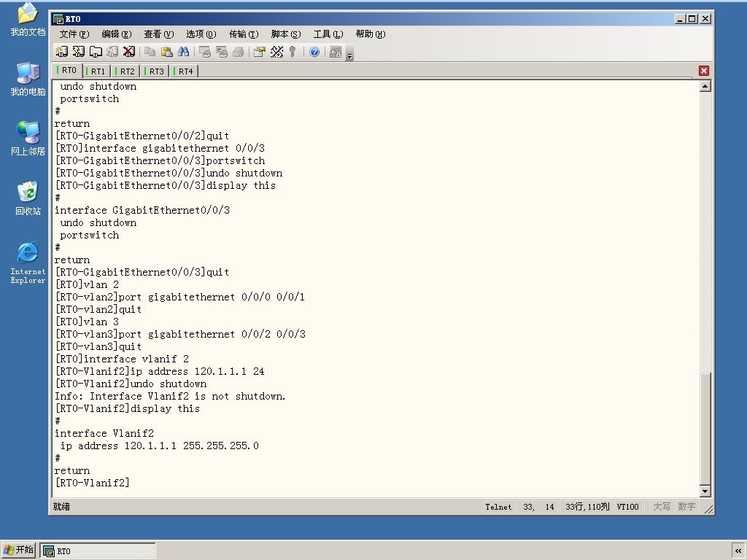Click the terminal scrollbar up arrow
The height and width of the screenshot is (560, 747).
click(705, 86)
